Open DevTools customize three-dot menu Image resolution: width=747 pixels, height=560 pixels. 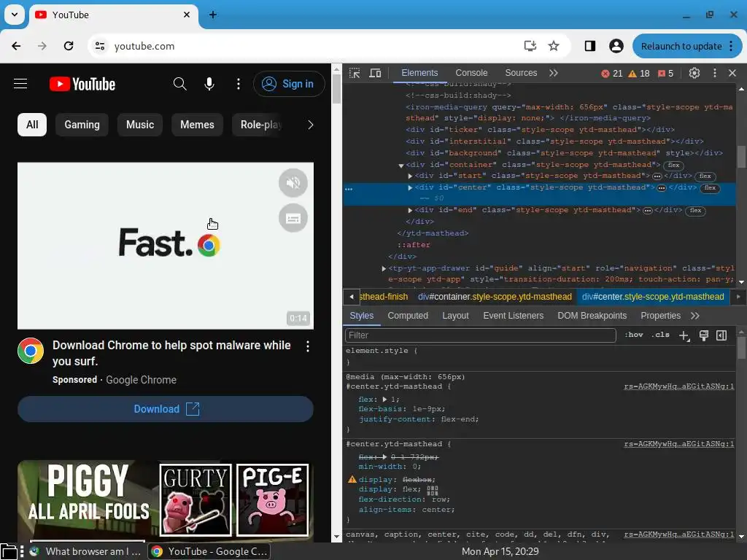click(715, 73)
